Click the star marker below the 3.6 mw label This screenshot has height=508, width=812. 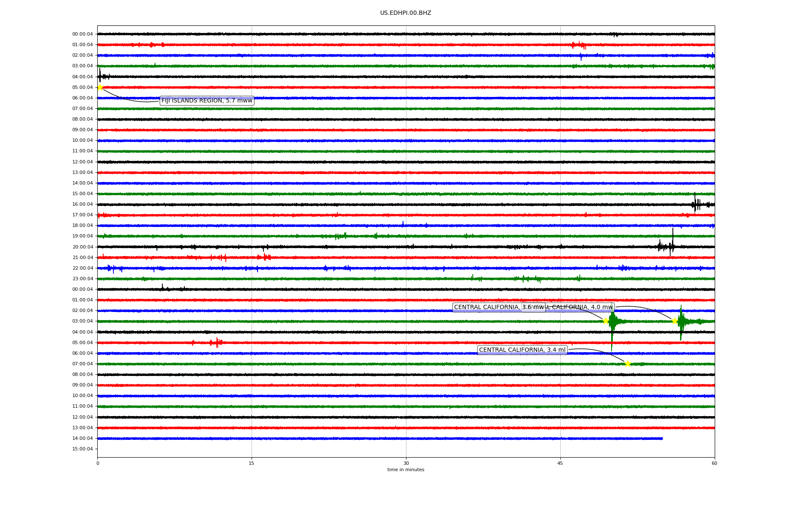pyautogui.click(x=606, y=321)
